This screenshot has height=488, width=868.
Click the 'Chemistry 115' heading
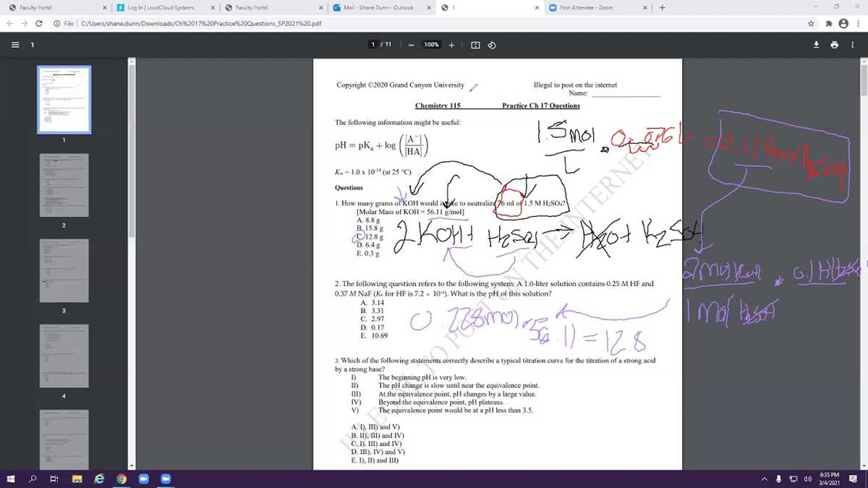click(438, 106)
